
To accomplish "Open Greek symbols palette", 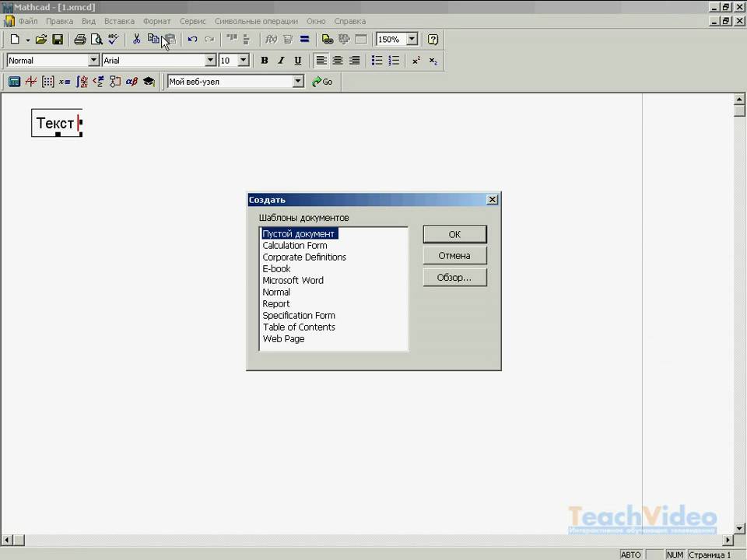I will point(132,82).
